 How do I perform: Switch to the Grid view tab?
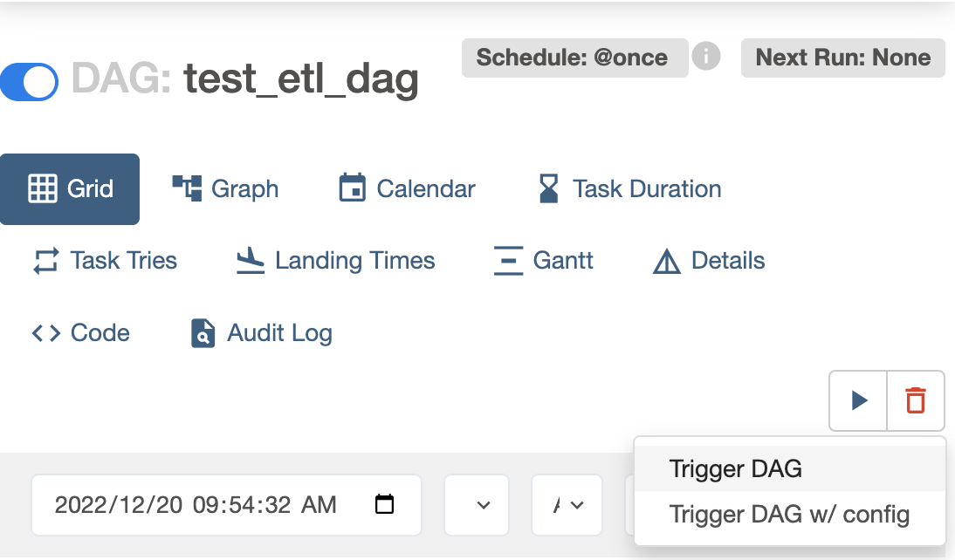point(70,189)
